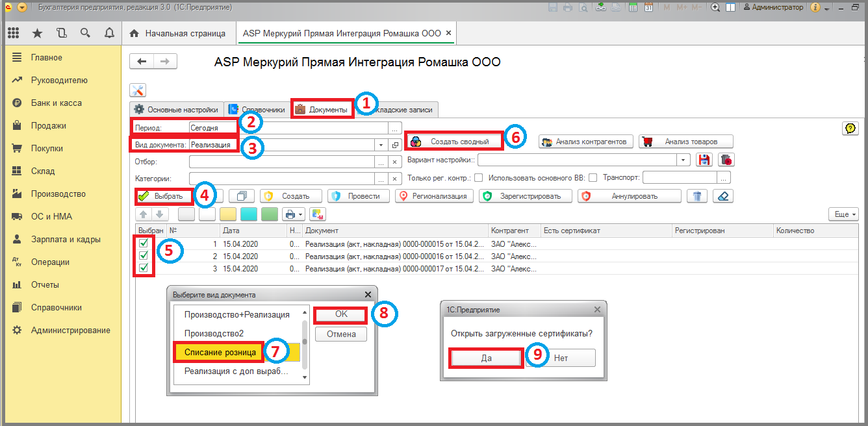
Task: Click OK in document type dialog
Action: pos(341,314)
